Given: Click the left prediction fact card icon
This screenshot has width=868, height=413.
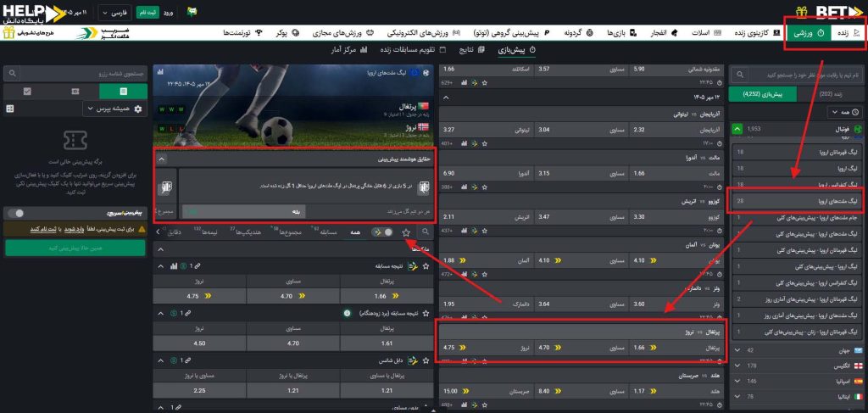Looking at the screenshot, I should [165, 187].
